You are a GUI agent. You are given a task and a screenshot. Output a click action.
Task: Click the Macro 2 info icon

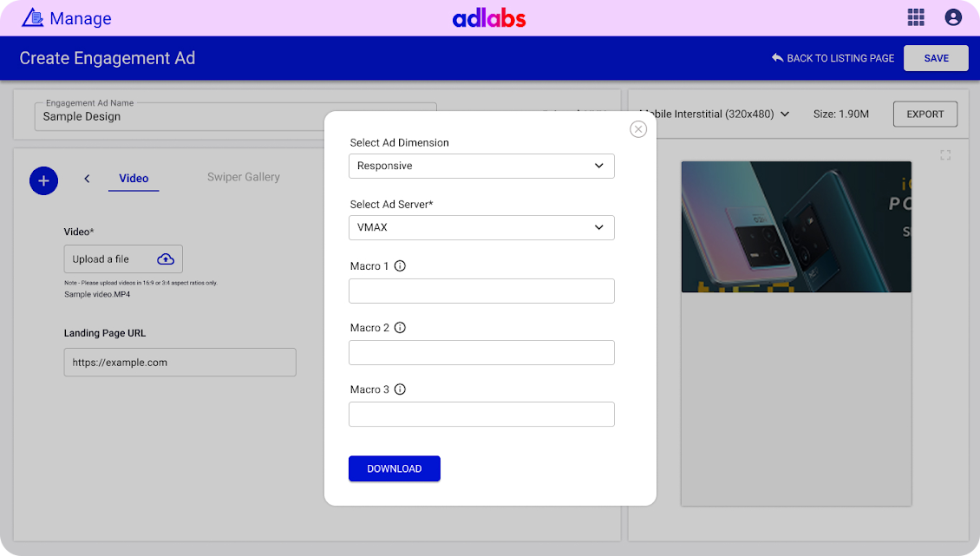(x=400, y=328)
